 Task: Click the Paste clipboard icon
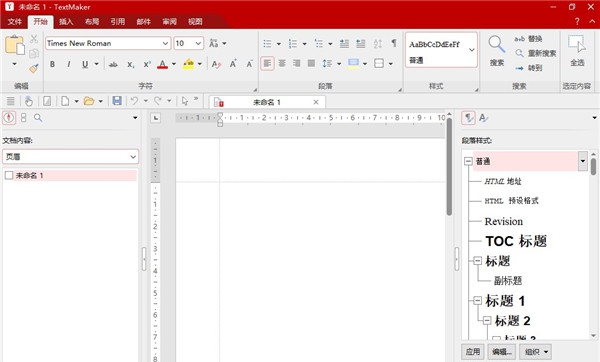tap(15, 45)
